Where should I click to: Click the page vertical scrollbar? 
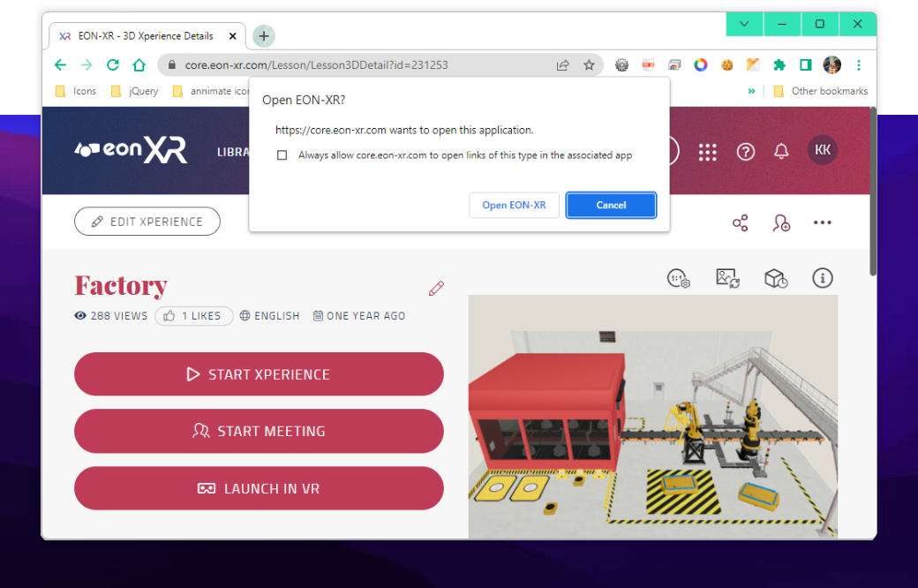[x=872, y=191]
